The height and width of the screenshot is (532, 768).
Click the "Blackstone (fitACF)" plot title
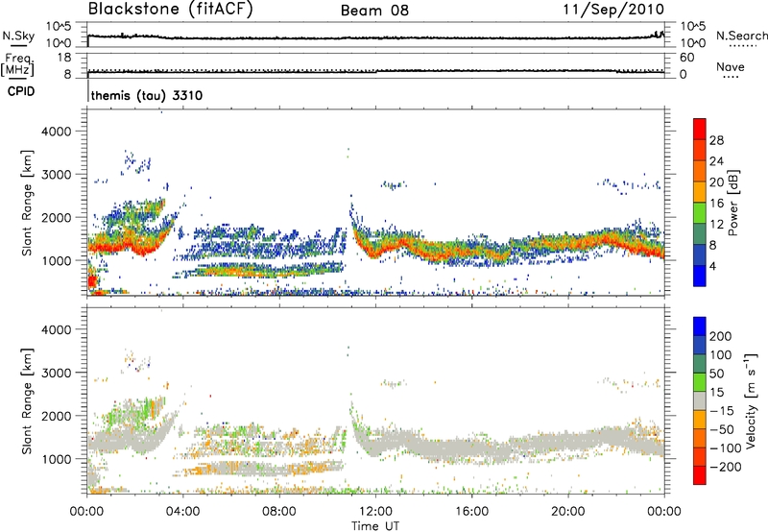click(170, 9)
